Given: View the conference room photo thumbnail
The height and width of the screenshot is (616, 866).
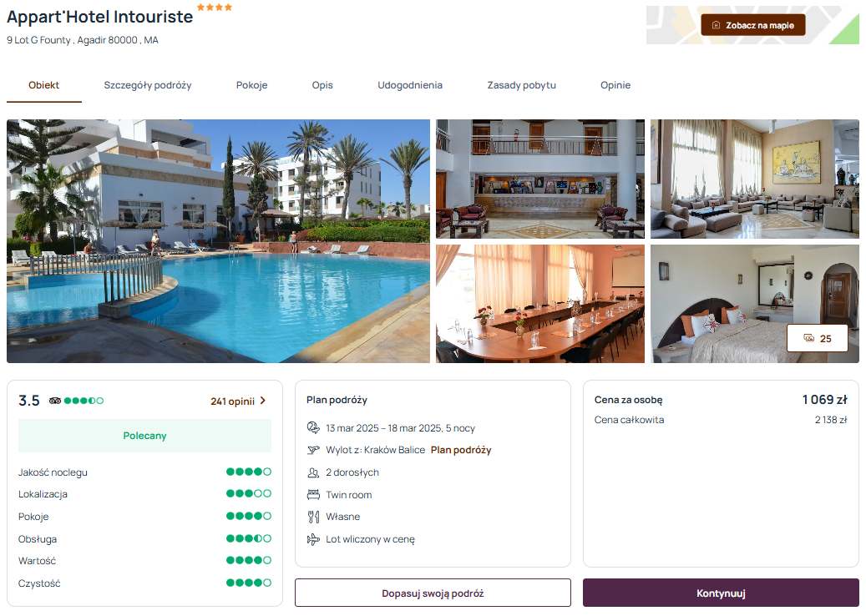Looking at the screenshot, I should click(540, 304).
